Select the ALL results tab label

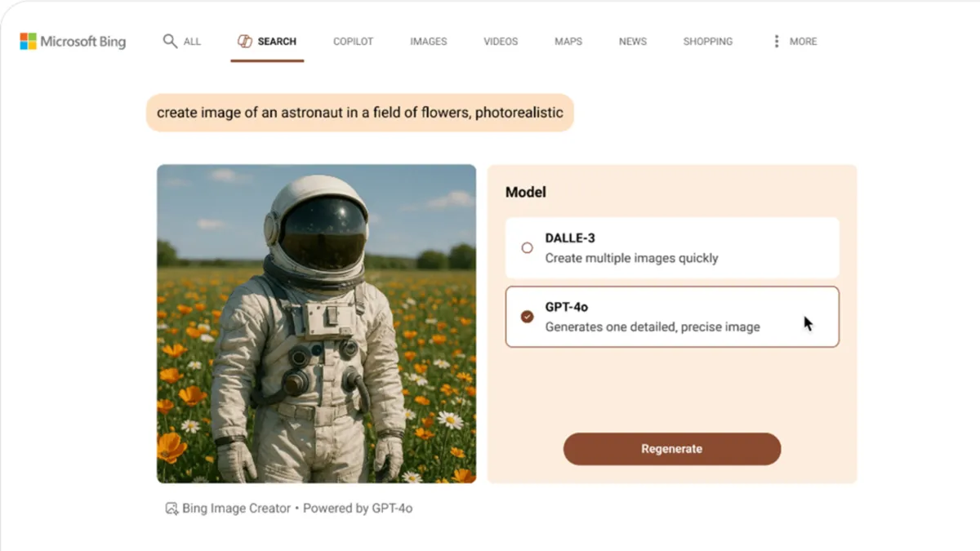(x=192, y=42)
